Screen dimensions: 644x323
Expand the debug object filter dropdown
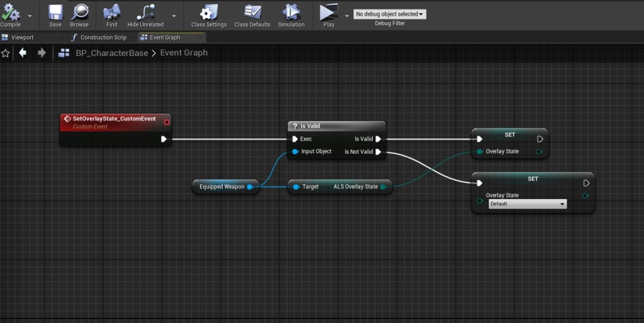[x=389, y=14]
